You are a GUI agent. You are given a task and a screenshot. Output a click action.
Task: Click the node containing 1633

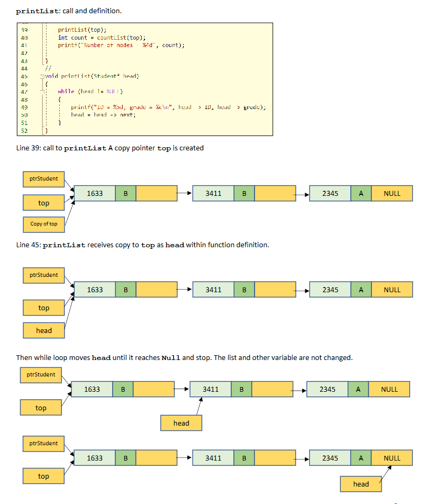coord(94,193)
